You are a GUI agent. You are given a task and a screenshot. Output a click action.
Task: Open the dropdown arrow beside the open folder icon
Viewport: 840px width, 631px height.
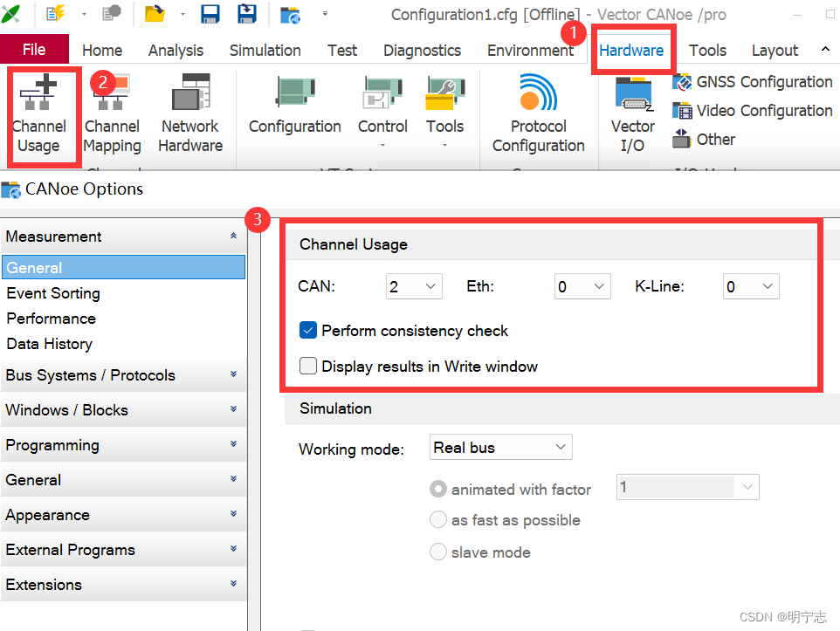[182, 15]
